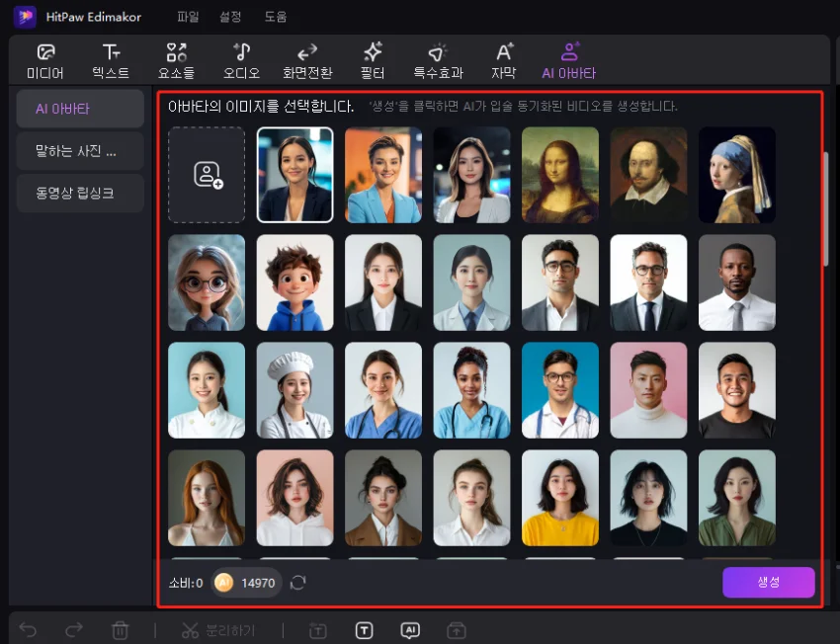Open the 화면전환 (Transitions) panel

click(x=307, y=60)
